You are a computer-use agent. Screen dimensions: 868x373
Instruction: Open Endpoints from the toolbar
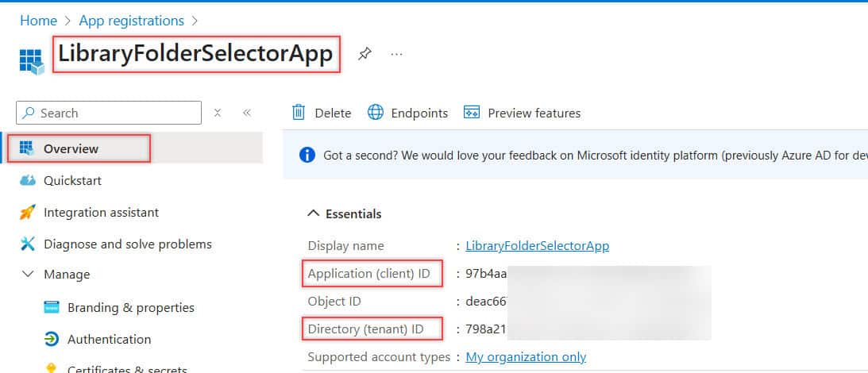click(x=408, y=113)
